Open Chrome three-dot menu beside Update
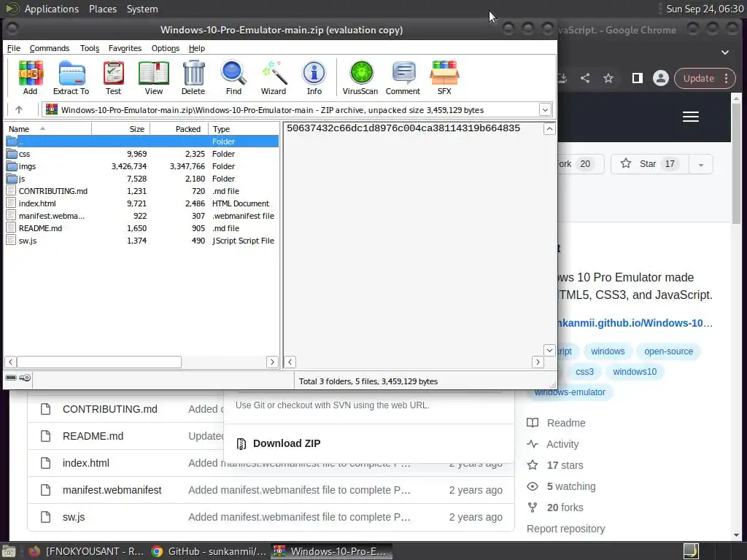This screenshot has width=747, height=560. (x=727, y=78)
